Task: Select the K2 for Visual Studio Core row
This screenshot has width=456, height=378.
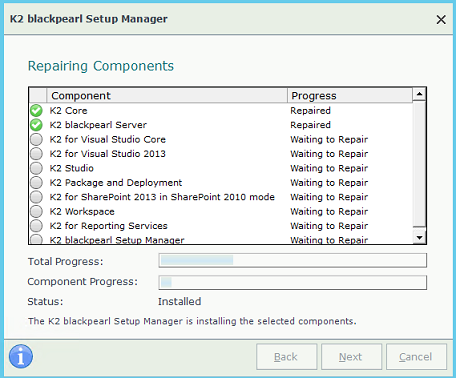Action: [x=221, y=139]
